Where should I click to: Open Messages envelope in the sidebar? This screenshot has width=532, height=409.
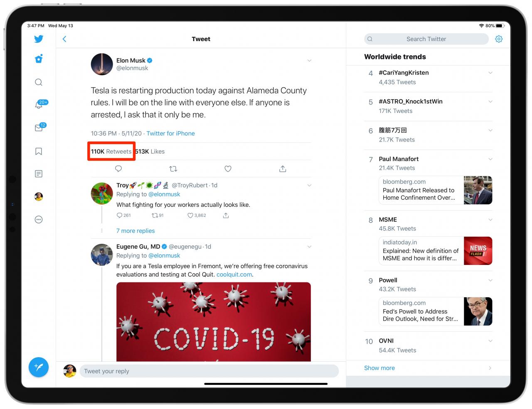[39, 128]
